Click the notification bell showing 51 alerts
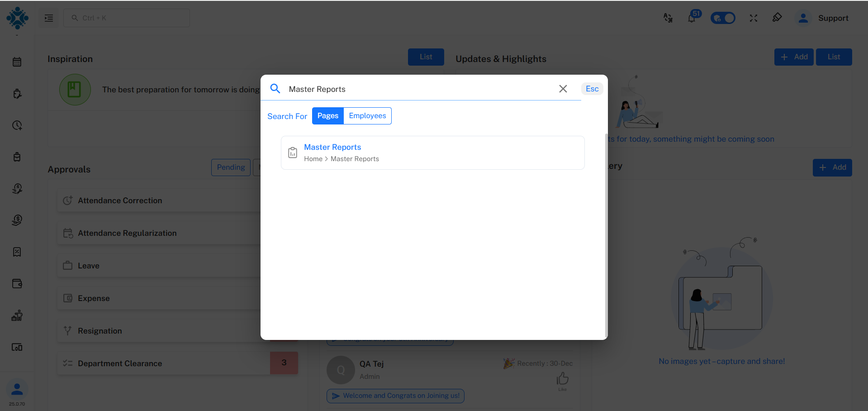This screenshot has width=868, height=411. 692,18
